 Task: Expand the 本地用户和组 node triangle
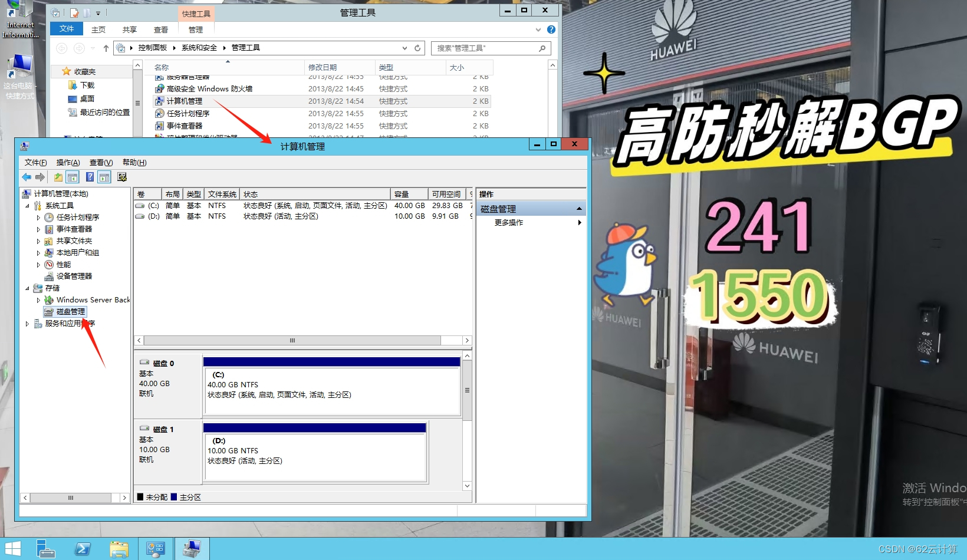38,253
